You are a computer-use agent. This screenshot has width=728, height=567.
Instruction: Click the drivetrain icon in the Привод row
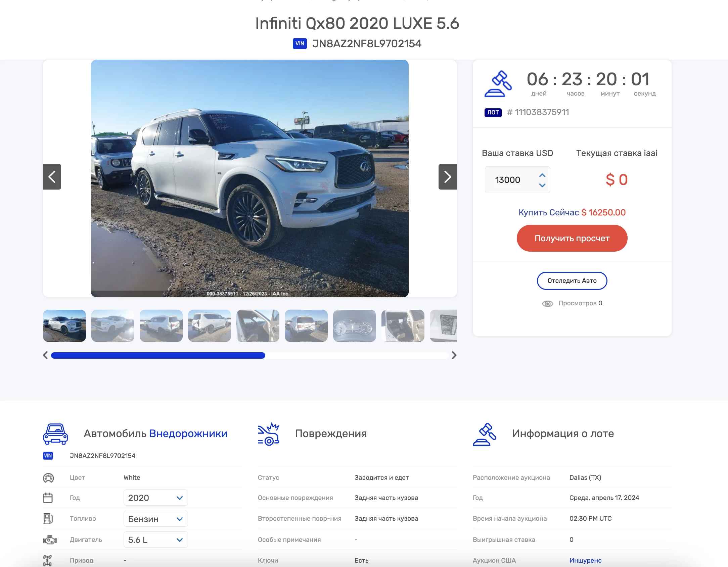click(47, 560)
